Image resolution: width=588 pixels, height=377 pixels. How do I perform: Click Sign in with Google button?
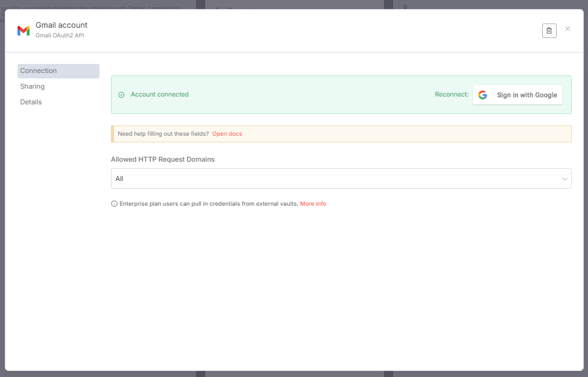517,95
